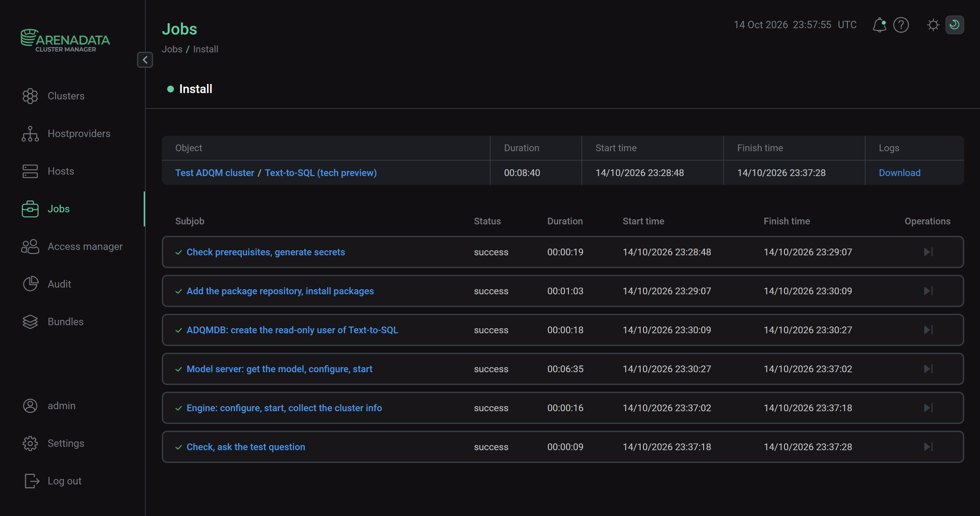Click the Hosts server icon in the sidebar
This screenshot has height=516, width=980.
pyautogui.click(x=30, y=171)
